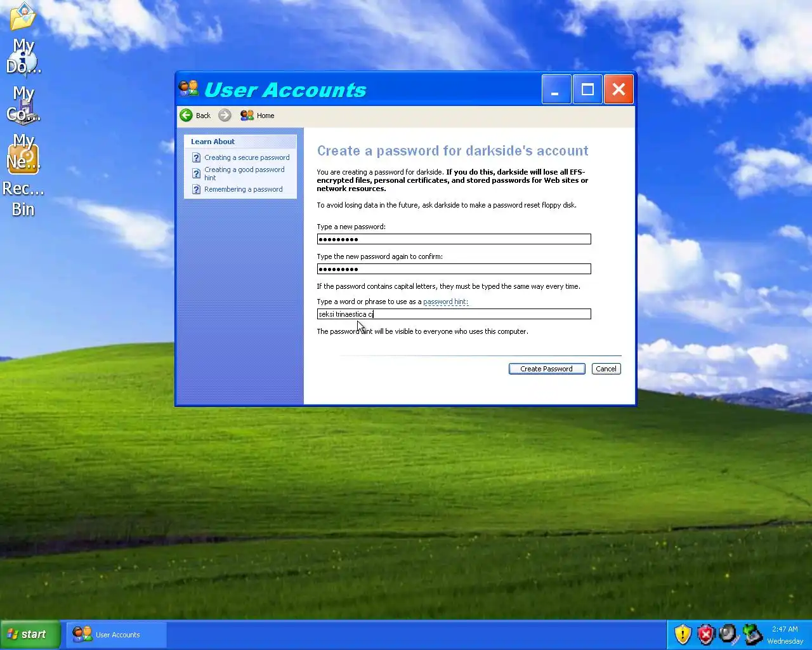Go to User Accounts Home

258,116
